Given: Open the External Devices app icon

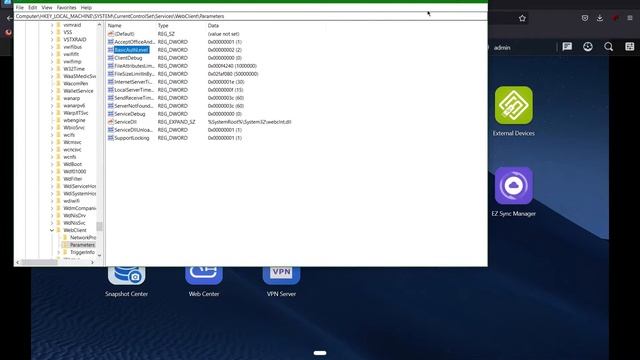Looking at the screenshot, I should coord(513,105).
